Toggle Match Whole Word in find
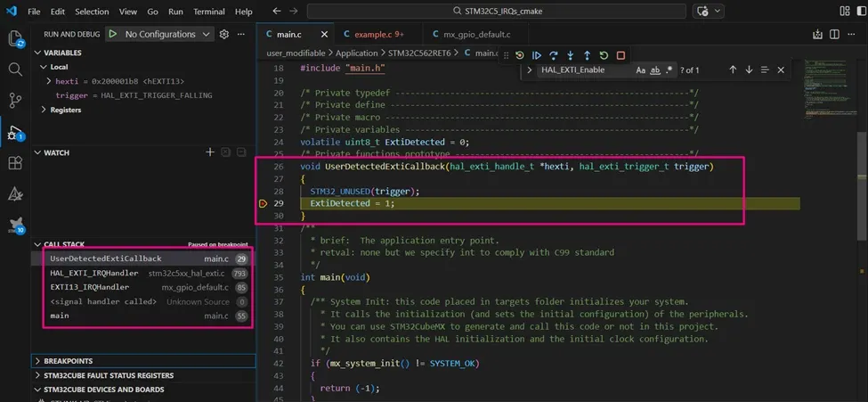Viewport: 868px width, 402px height. tap(655, 70)
